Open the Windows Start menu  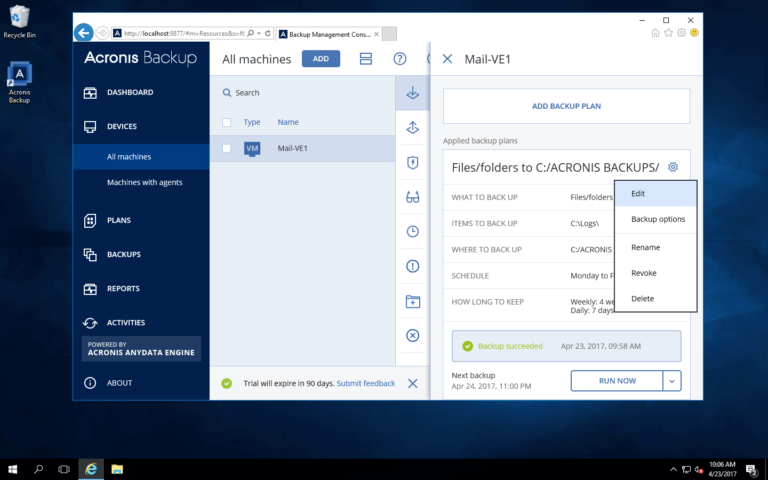pyautogui.click(x=13, y=469)
